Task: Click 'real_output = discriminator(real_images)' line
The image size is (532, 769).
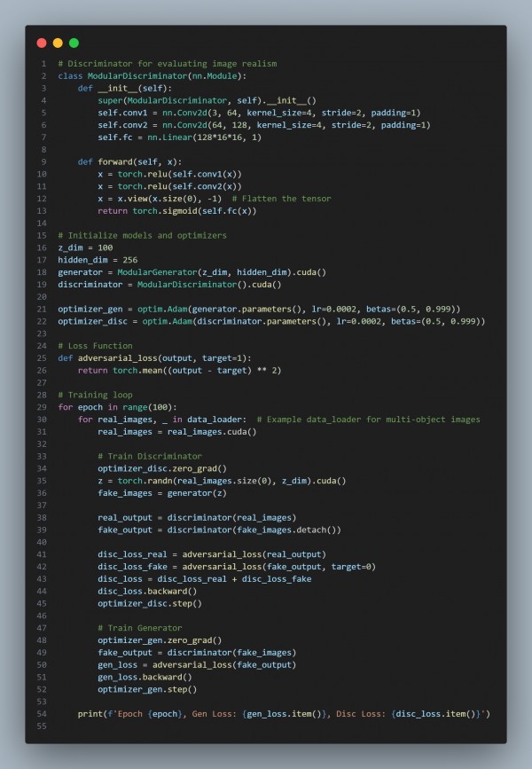Action: pos(197,517)
